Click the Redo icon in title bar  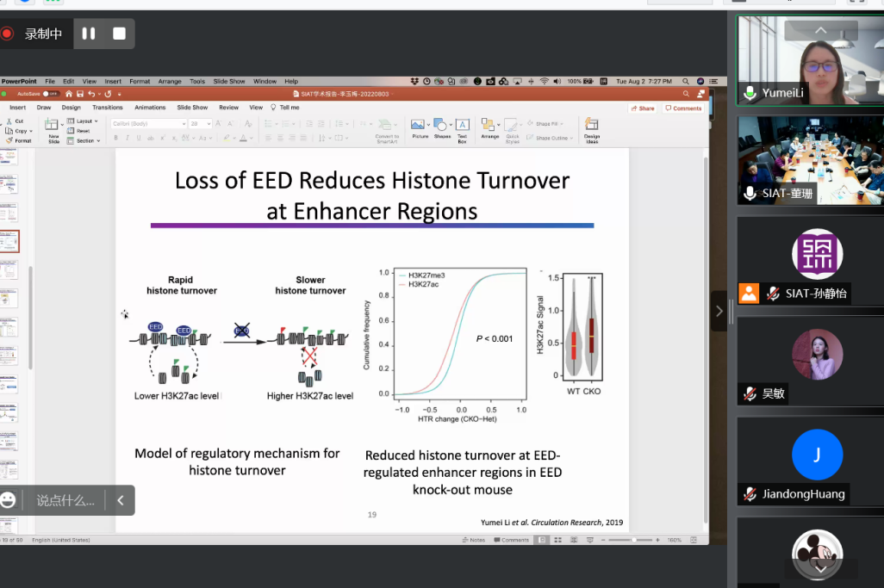pos(108,94)
